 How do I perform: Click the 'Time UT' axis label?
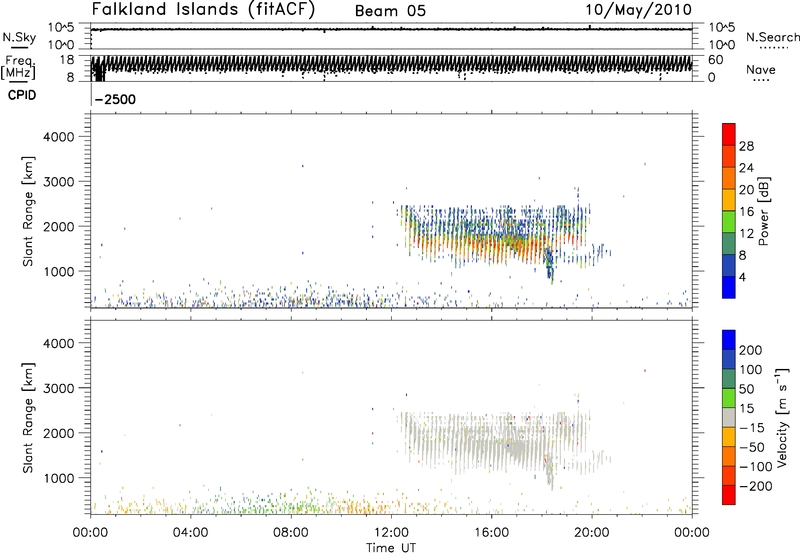(391, 547)
